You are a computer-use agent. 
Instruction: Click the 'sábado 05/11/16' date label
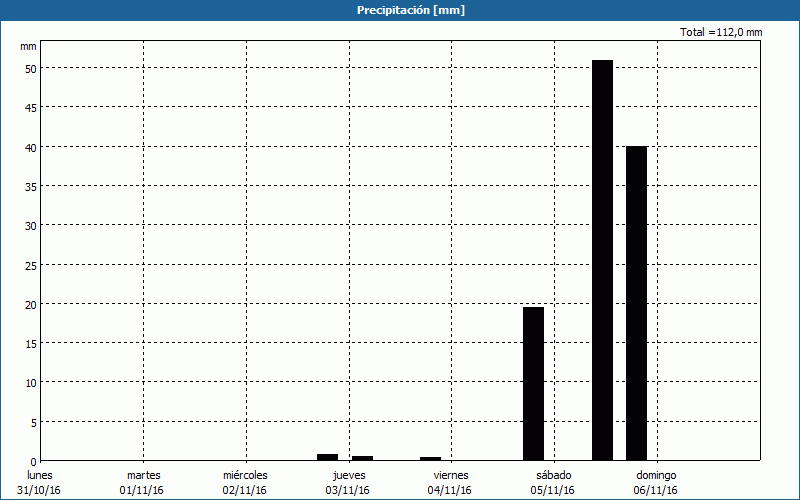click(x=553, y=483)
